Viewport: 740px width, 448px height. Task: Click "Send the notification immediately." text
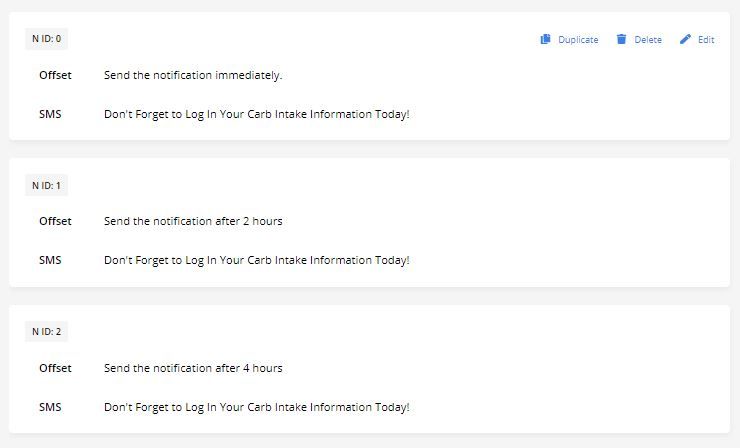[x=193, y=75]
